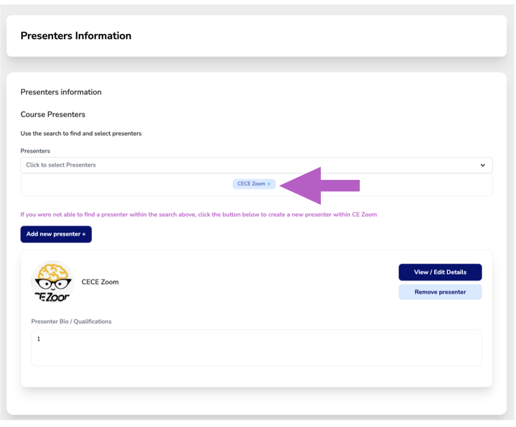Click the purple create new presenter hint text
This screenshot has width=516, height=427.
click(x=199, y=215)
